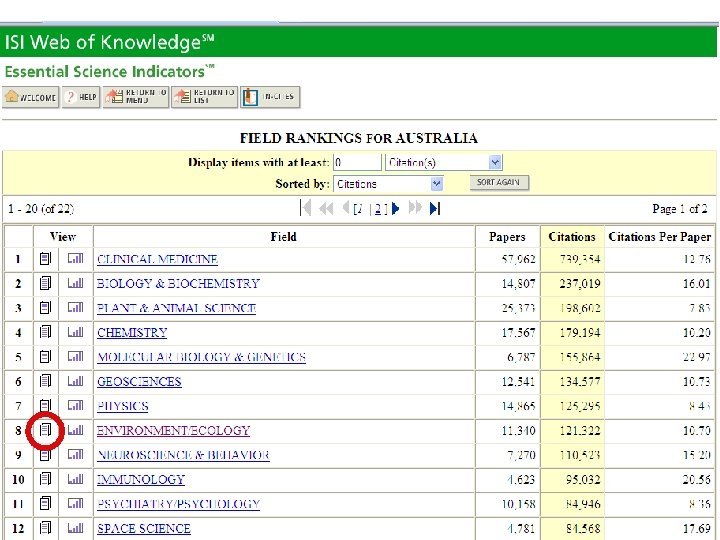Select citations per paper value 17.69
The image size is (720, 540).
tap(697, 529)
